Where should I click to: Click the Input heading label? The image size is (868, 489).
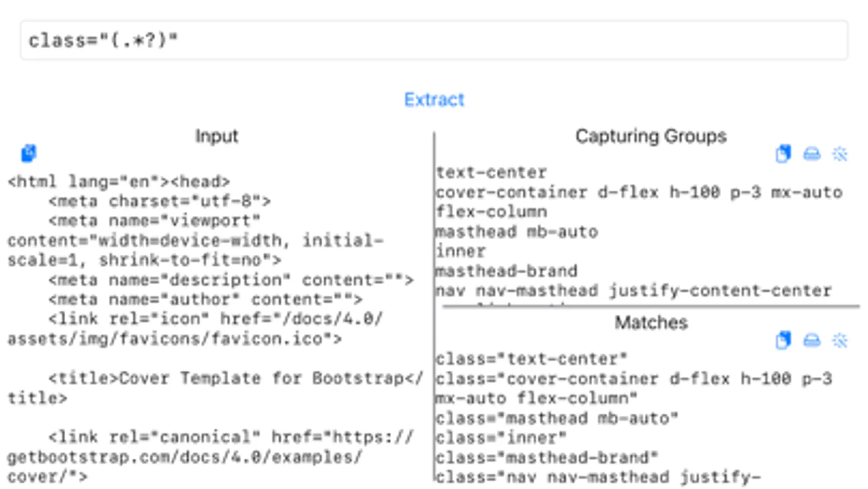[217, 136]
